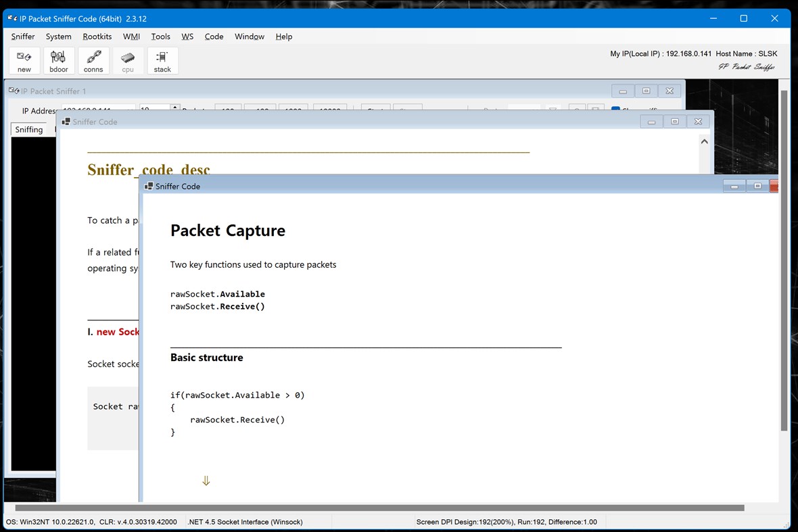Open the dropdown arrow near the Port field
Viewport: 798px width, 532px height.
[553, 109]
